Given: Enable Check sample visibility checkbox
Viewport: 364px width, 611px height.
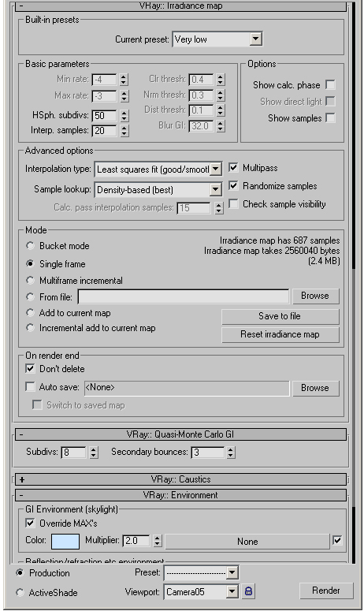Looking at the screenshot, I should 233,203.
